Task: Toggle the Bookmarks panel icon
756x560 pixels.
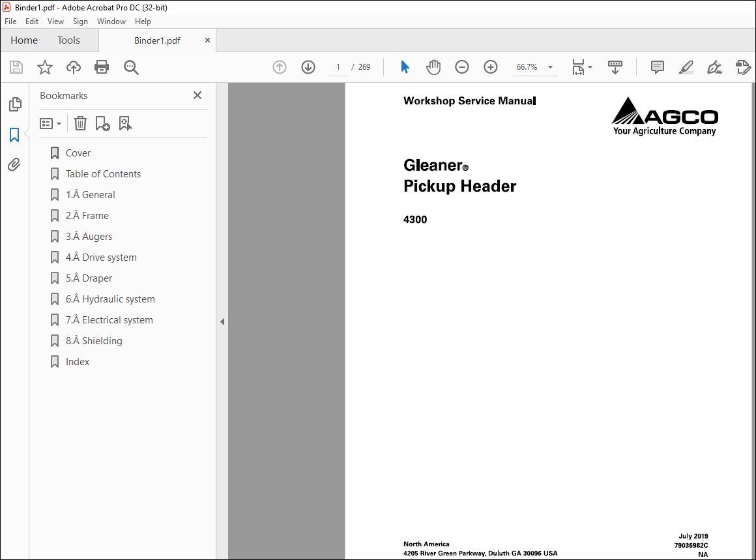Action: [x=14, y=135]
